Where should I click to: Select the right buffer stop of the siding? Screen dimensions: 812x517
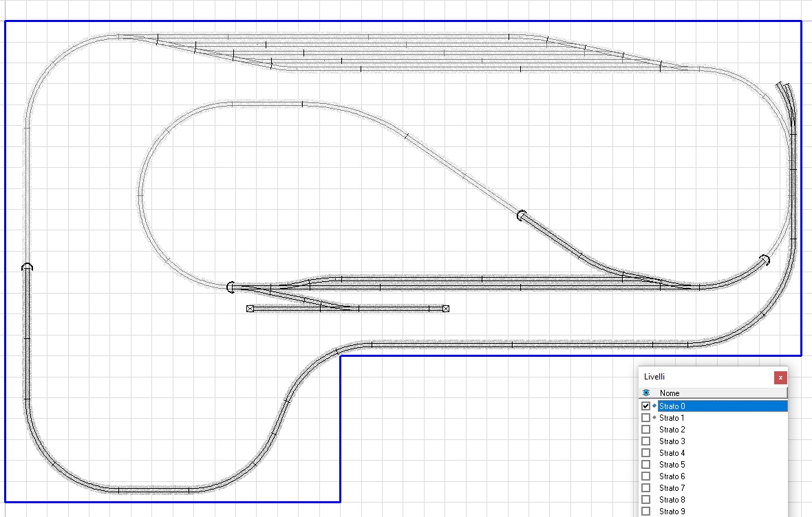[x=446, y=309]
